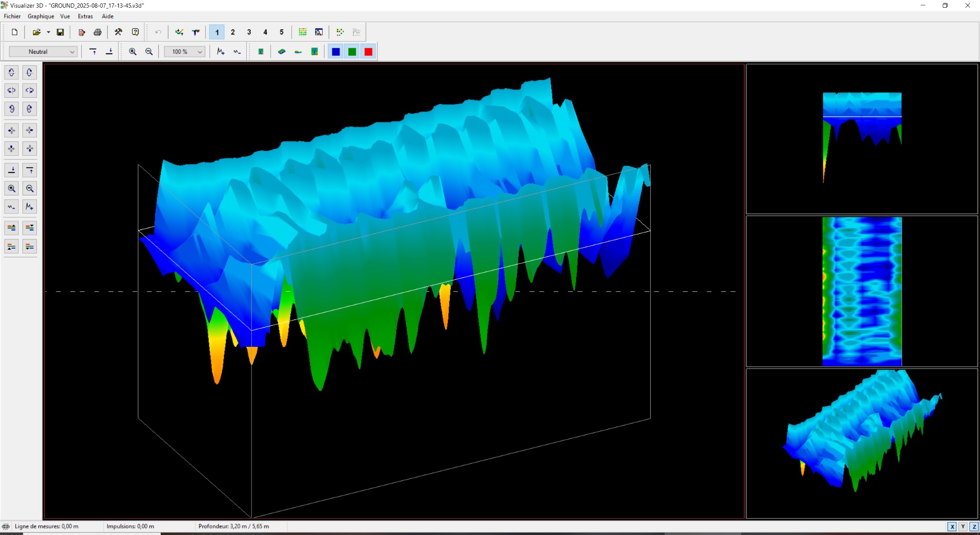The image size is (980, 535).
Task: Toggle the green color channel
Action: coord(352,52)
